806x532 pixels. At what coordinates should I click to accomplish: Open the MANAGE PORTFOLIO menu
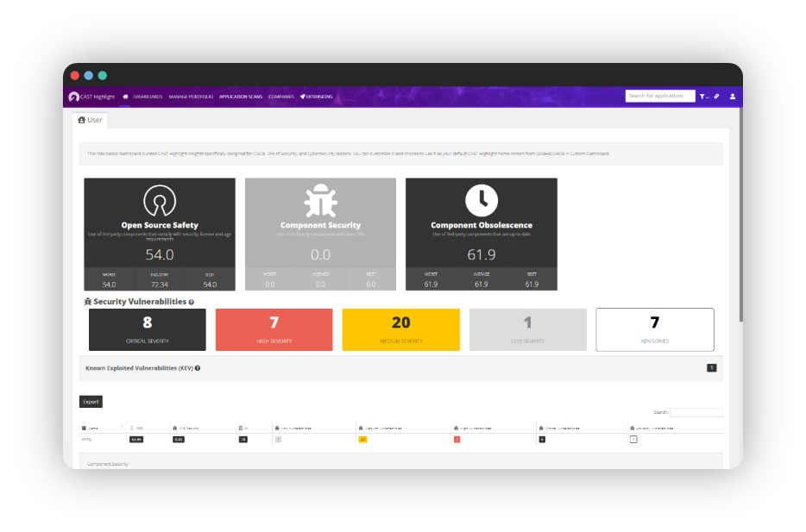[x=191, y=97]
